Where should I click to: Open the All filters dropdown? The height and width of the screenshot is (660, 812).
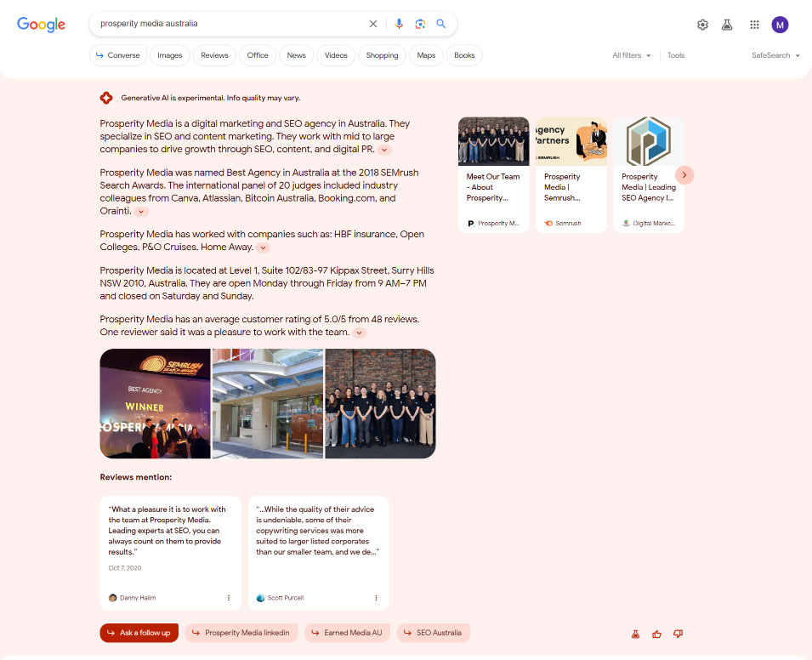point(631,55)
